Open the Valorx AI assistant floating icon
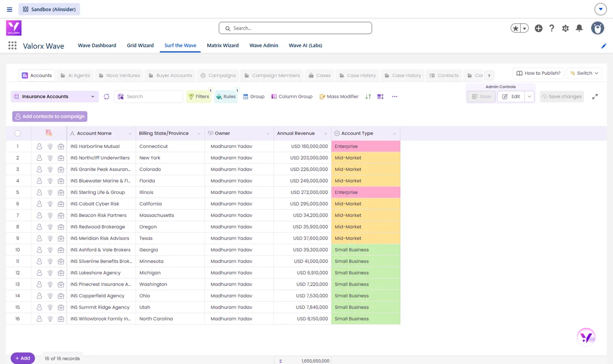Viewport: 613px width, 364px height. (x=586, y=337)
